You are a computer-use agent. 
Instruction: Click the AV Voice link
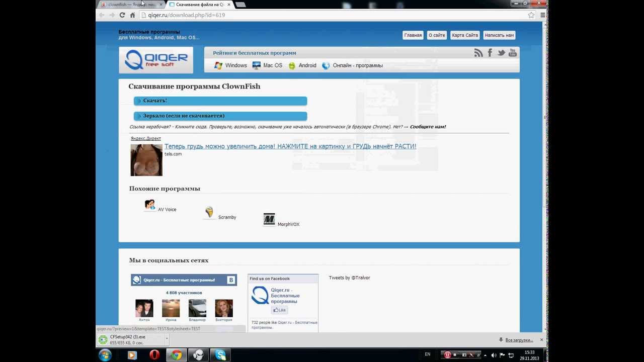[167, 210]
